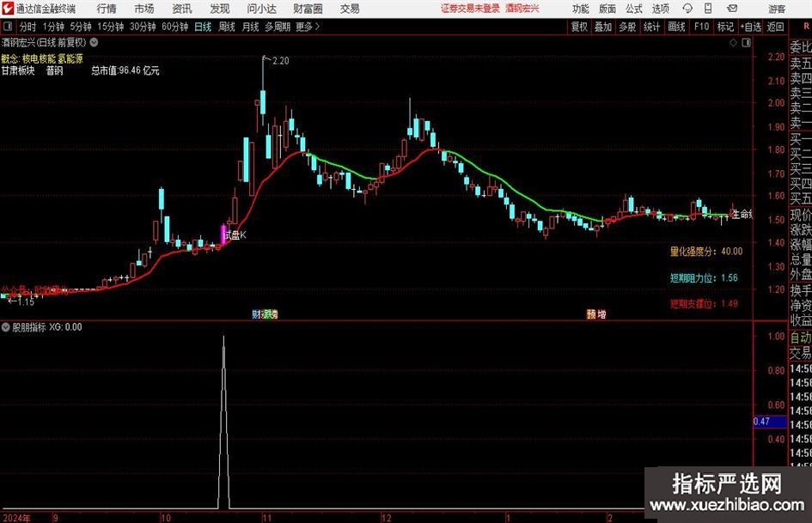The image size is (812, 523).
Task: Open the 交易 menu
Action: click(x=350, y=9)
